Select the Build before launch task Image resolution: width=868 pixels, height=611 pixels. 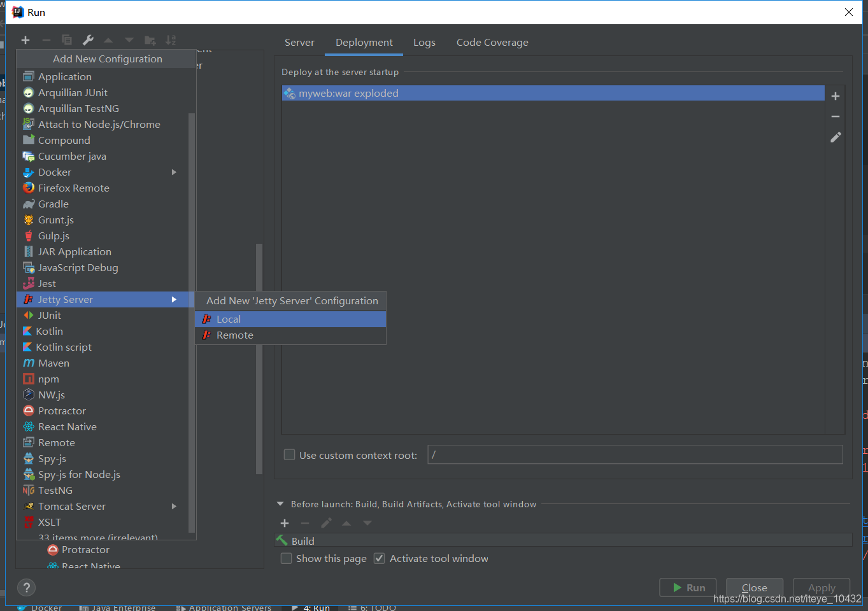[x=563, y=540]
